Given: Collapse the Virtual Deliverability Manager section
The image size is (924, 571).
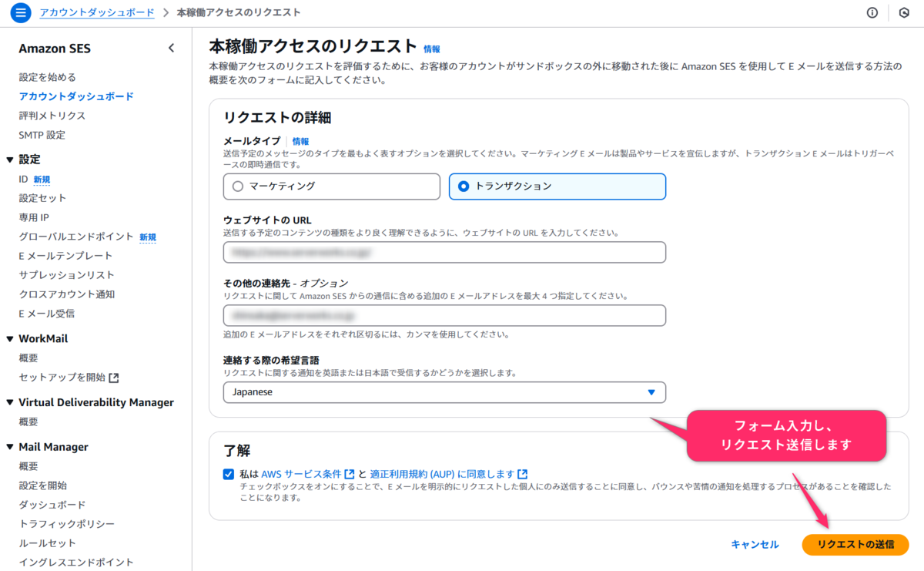Looking at the screenshot, I should pos(10,403).
